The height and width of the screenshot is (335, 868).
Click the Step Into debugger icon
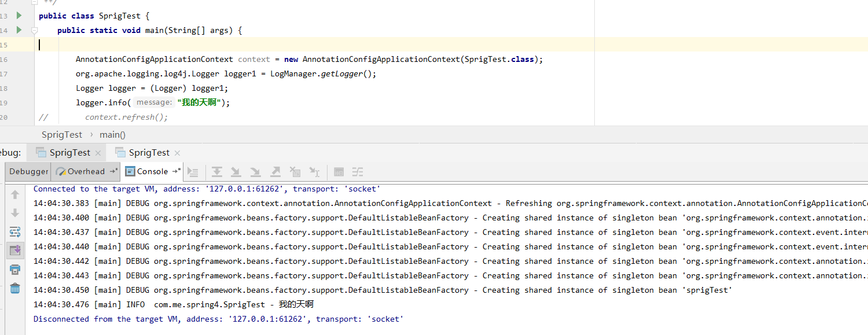coord(236,171)
